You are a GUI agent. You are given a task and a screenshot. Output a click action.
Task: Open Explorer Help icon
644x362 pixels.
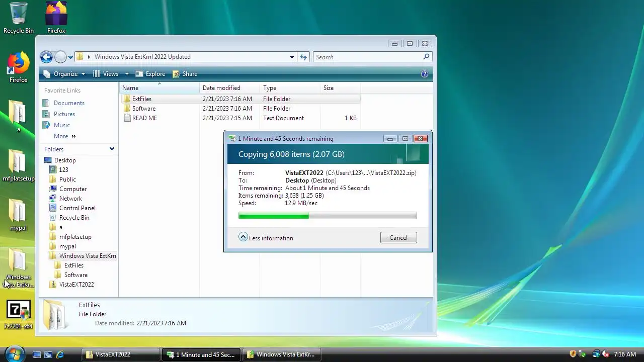[x=425, y=74]
